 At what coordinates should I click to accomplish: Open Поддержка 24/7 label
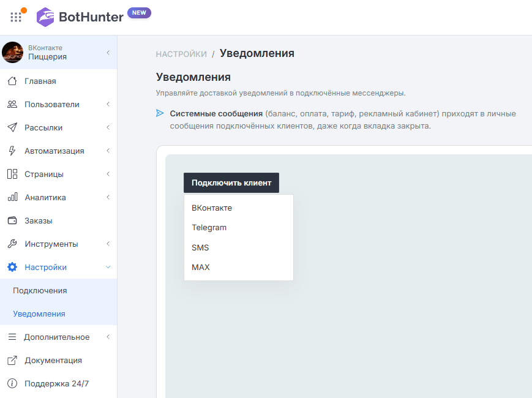click(57, 383)
